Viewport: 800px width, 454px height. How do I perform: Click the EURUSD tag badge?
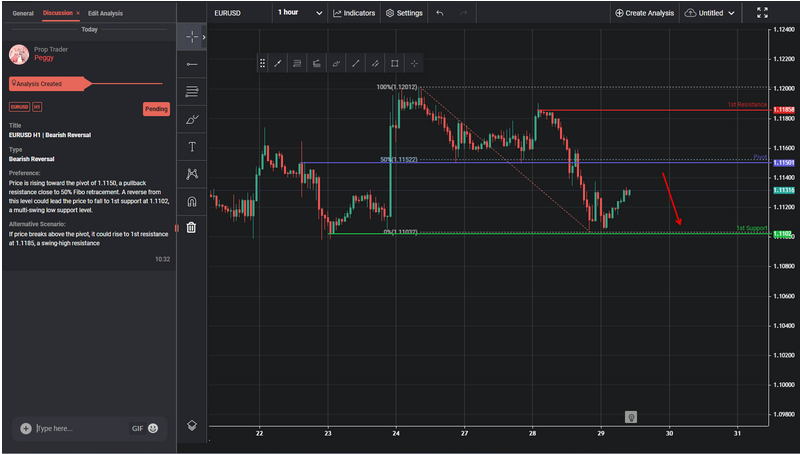point(19,107)
